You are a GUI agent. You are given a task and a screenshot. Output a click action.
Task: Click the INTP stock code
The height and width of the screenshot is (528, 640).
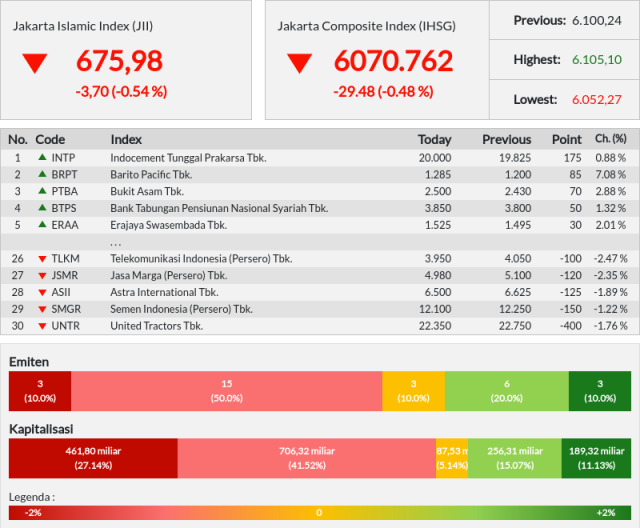pyautogui.click(x=63, y=158)
